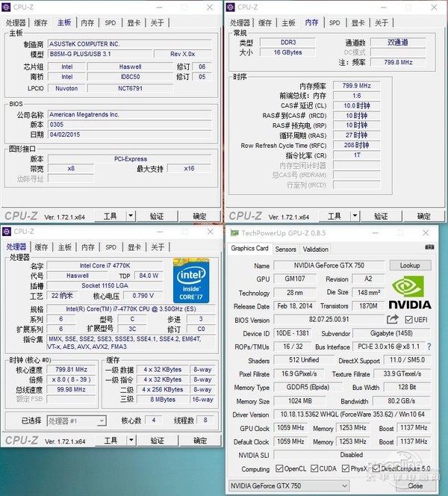Click the B85M-G PLUS/USB 3.1 model field

coord(100,54)
